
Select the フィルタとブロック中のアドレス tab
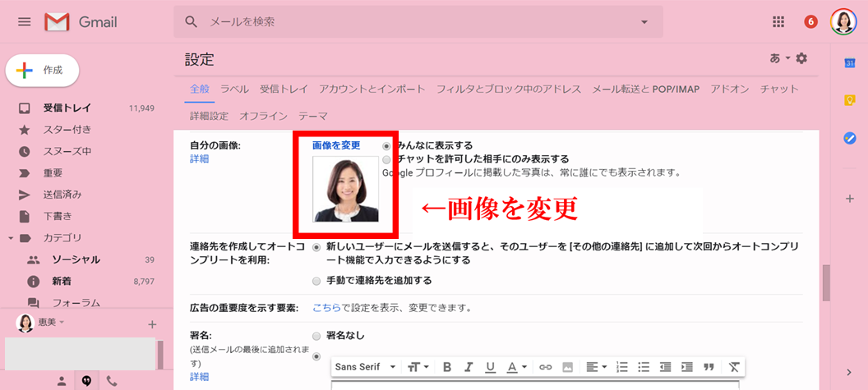tap(509, 89)
